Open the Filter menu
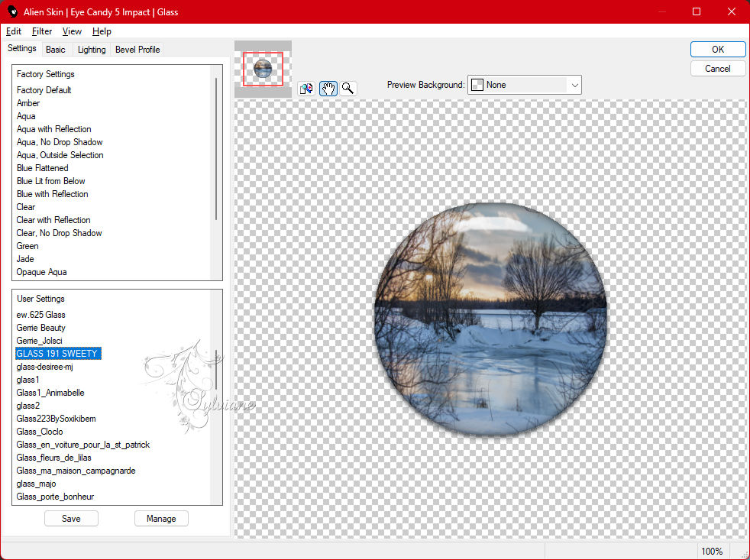The height and width of the screenshot is (560, 750). pos(41,31)
